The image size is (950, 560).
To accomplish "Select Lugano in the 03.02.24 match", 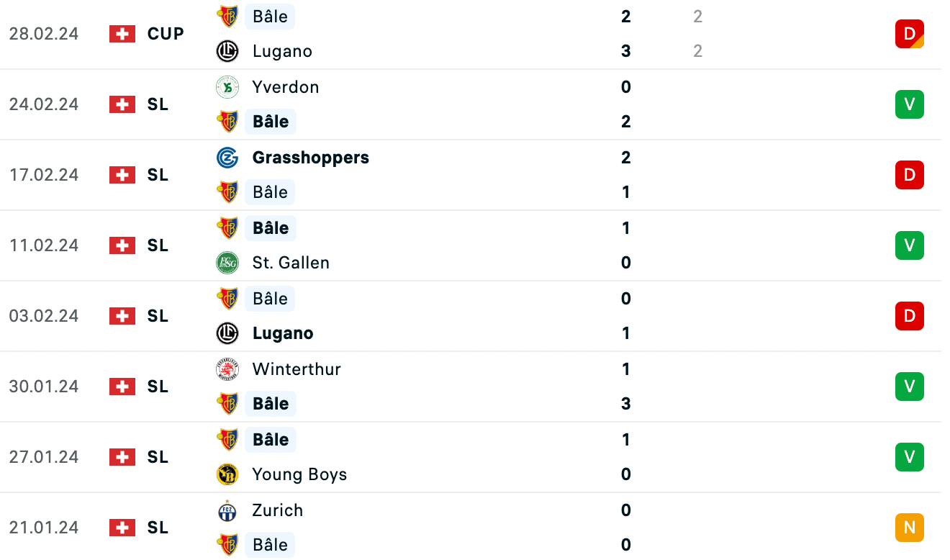I will (x=283, y=333).
